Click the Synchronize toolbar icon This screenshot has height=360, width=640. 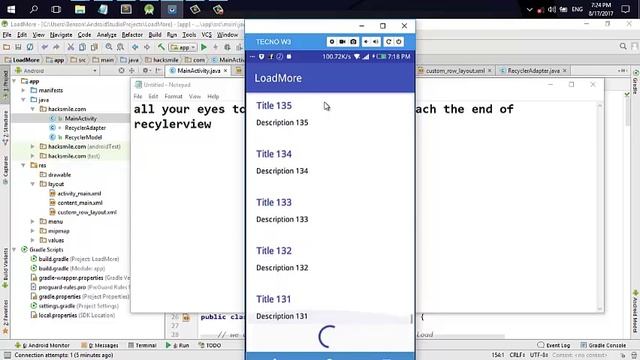[30, 47]
